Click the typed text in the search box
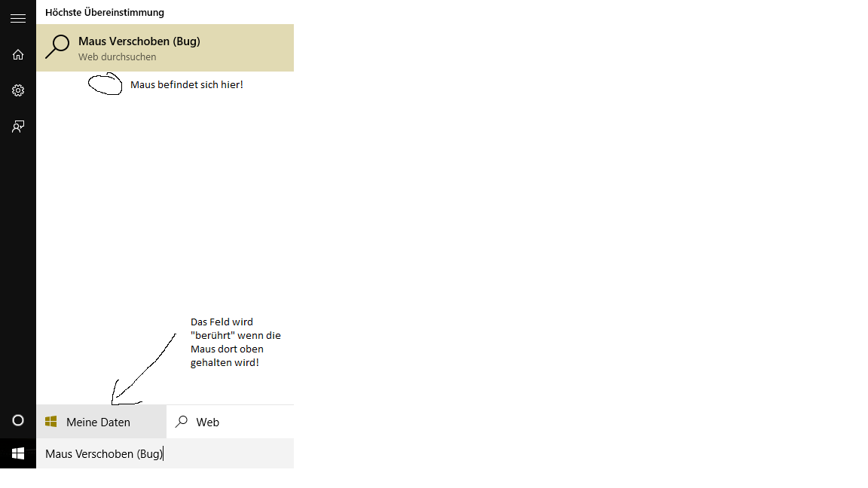Viewport: 868px width, 488px height. point(104,454)
